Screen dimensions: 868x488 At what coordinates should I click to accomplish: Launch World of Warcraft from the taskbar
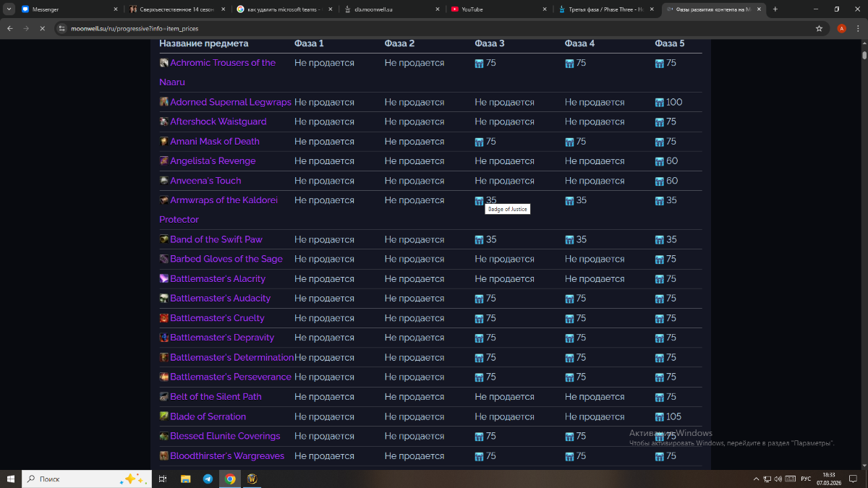click(252, 479)
